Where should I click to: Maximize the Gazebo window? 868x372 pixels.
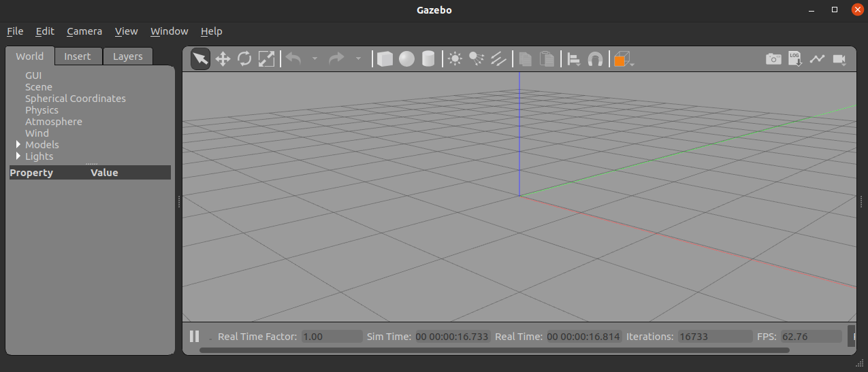(x=835, y=10)
